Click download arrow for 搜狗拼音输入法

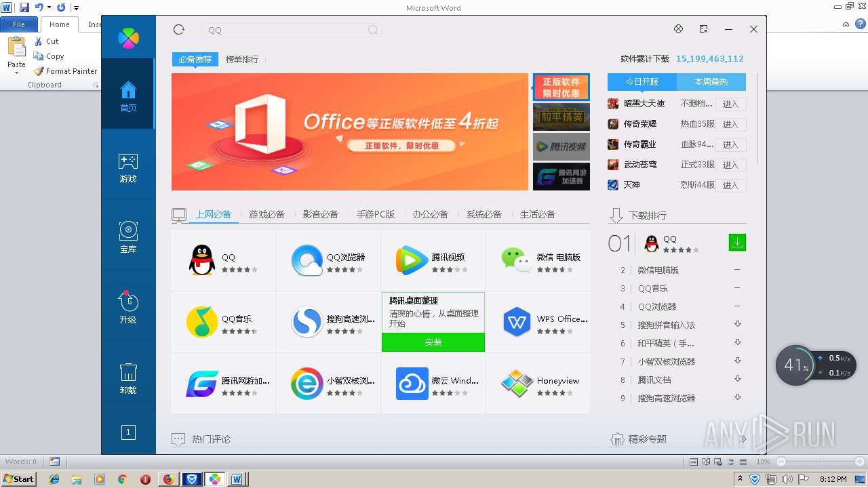(x=738, y=324)
